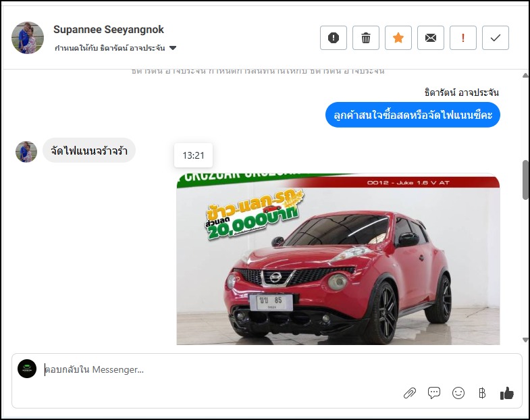Click scrollbar up arrow in chat
Image resolution: width=530 pixels, height=420 pixels.
525,75
